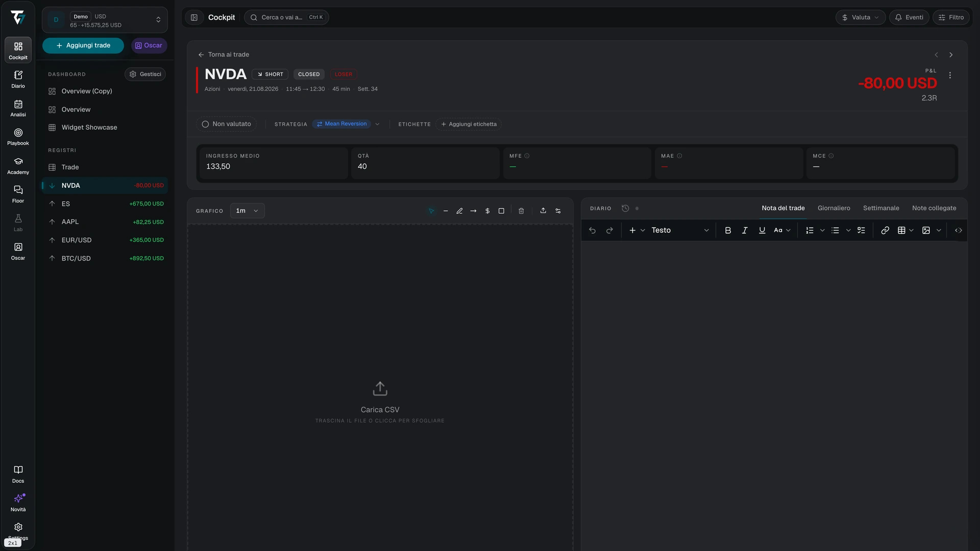Toggle underline formatting
980x551 pixels.
pyautogui.click(x=762, y=231)
